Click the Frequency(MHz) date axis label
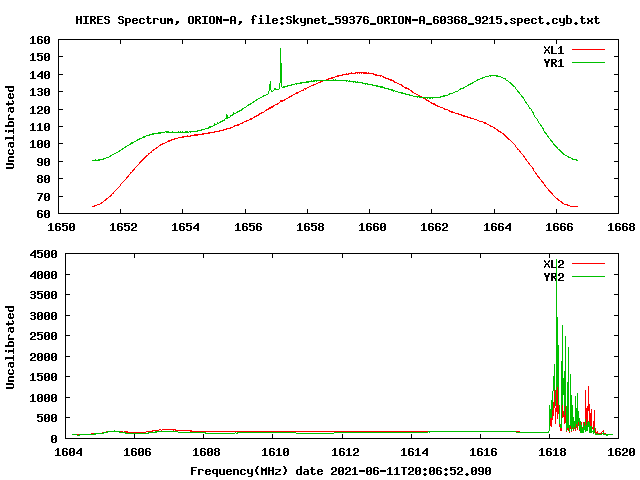The width and height of the screenshot is (640, 480). coord(341,471)
